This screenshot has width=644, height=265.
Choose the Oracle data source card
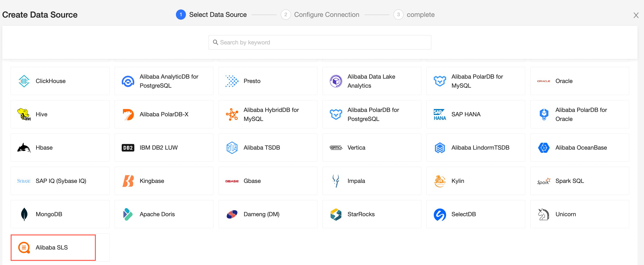point(579,81)
